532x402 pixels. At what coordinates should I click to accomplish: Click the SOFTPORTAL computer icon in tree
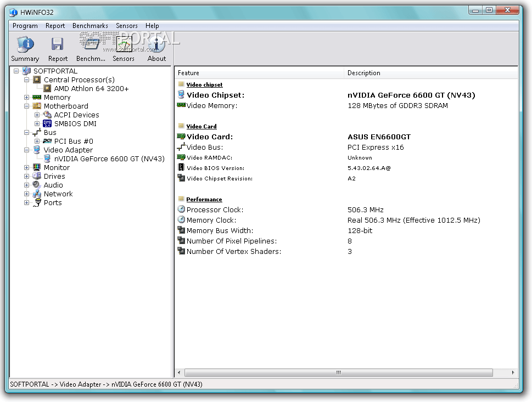(26, 71)
